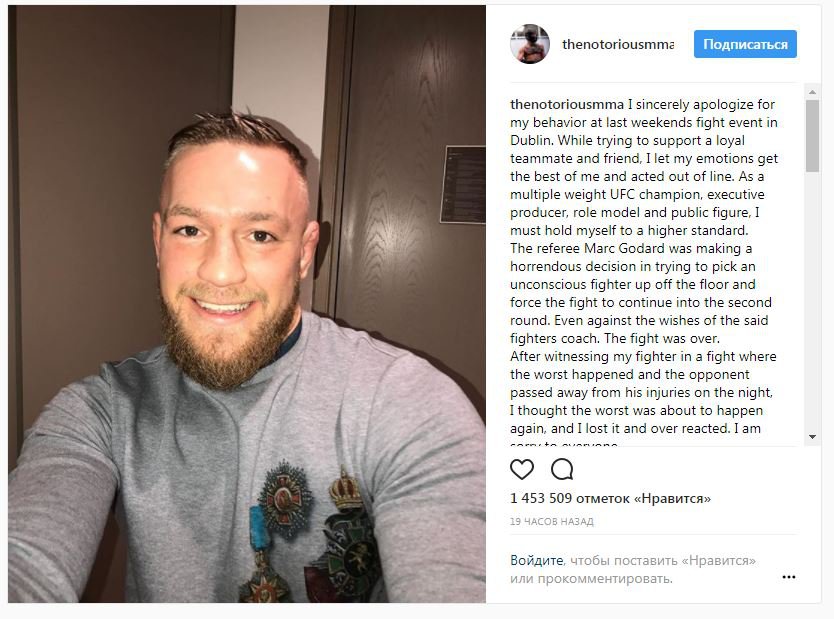
Task: Grab the caption scrollbar thumb
Action: pyautogui.click(x=812, y=136)
